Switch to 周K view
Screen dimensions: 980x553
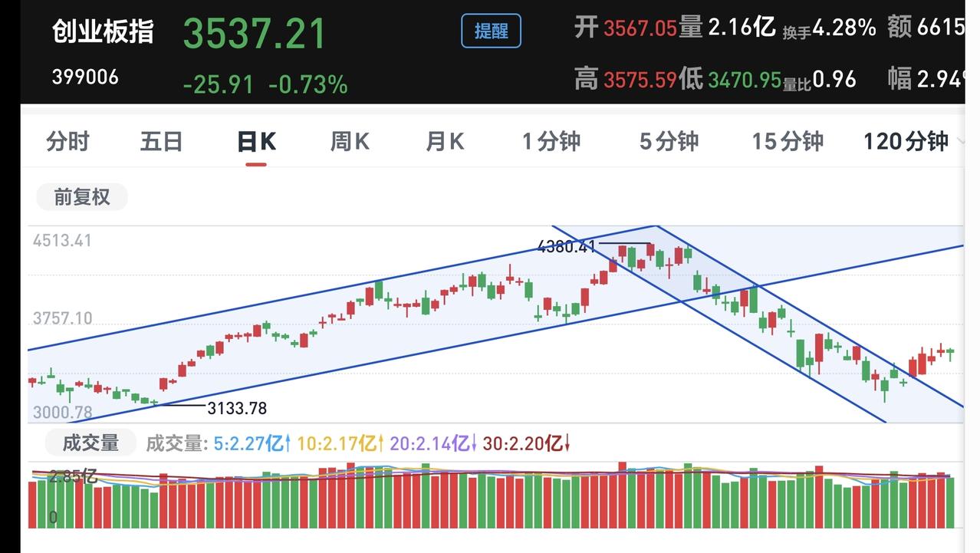350,142
